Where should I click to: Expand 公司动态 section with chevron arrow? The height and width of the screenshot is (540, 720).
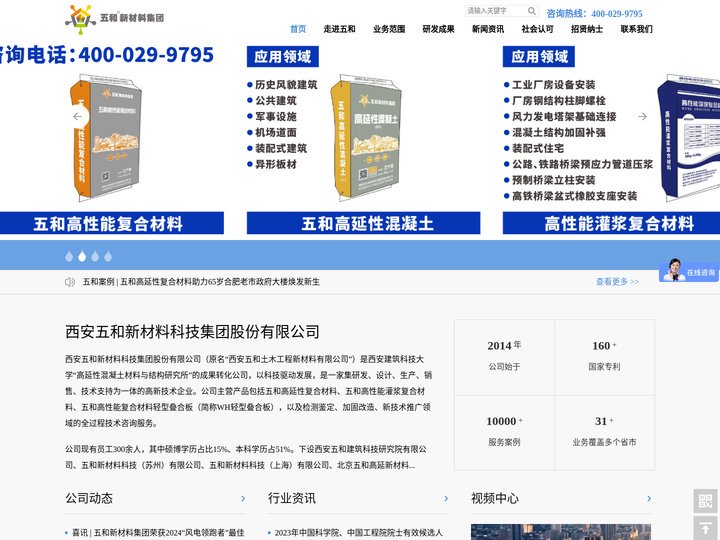tap(243, 499)
